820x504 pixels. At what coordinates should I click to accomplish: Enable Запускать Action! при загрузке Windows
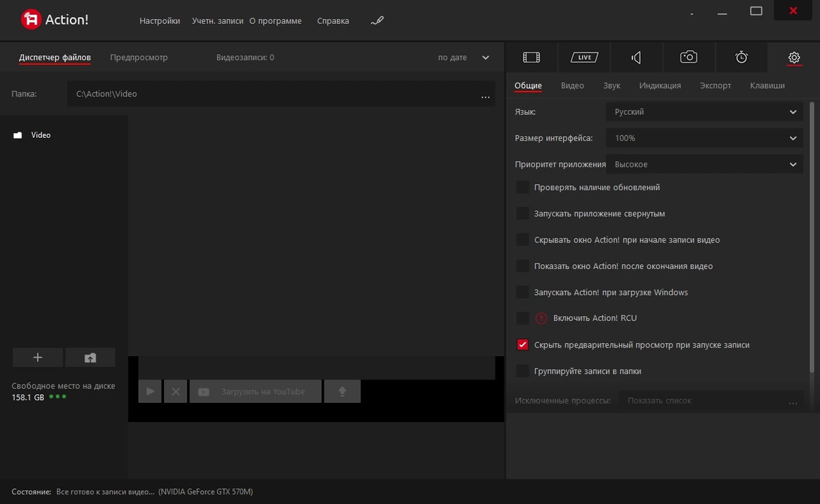[523, 292]
